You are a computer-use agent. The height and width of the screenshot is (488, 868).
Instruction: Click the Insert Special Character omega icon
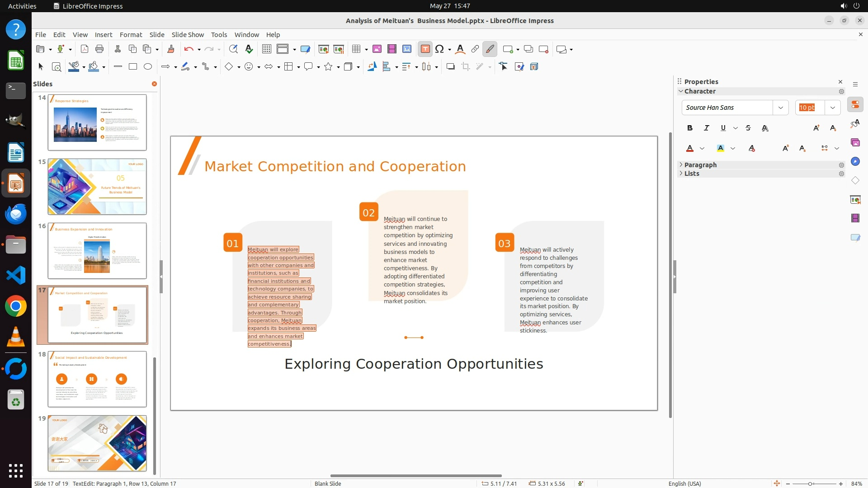[439, 49]
